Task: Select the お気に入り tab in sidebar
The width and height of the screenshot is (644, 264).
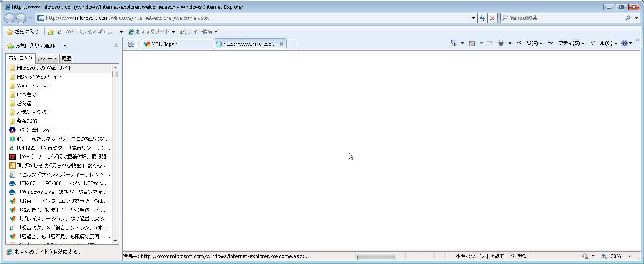Action: 21,58
